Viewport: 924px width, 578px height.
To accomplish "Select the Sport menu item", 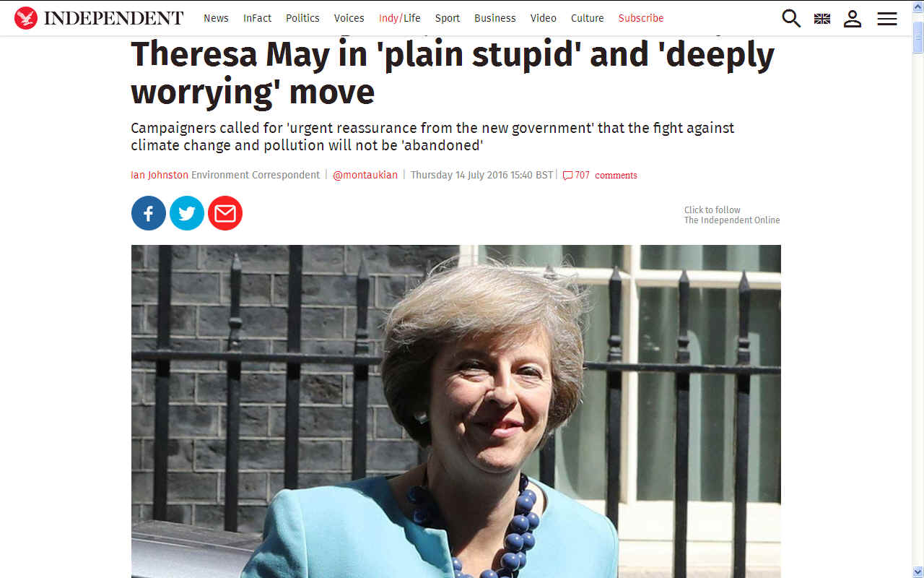I will click(448, 18).
